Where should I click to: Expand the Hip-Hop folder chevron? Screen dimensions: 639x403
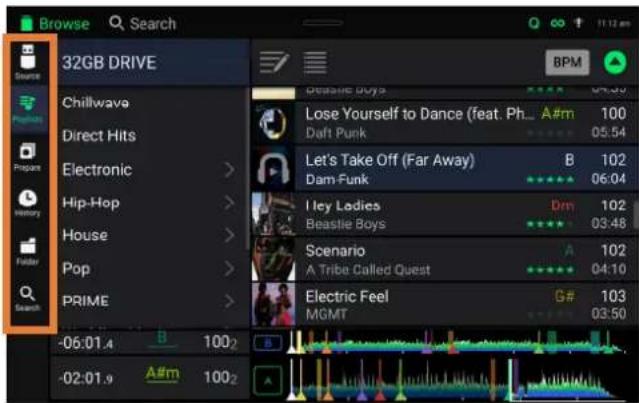pyautogui.click(x=229, y=203)
